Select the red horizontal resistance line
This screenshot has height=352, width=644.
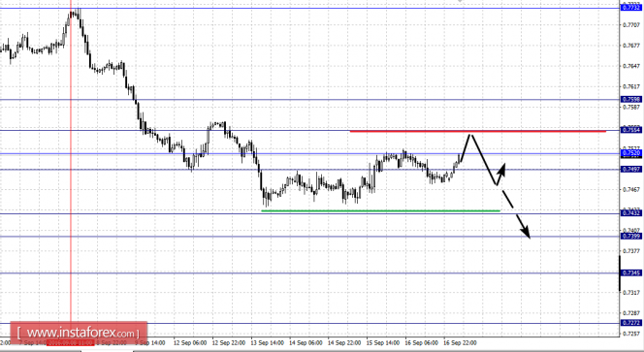pos(477,131)
